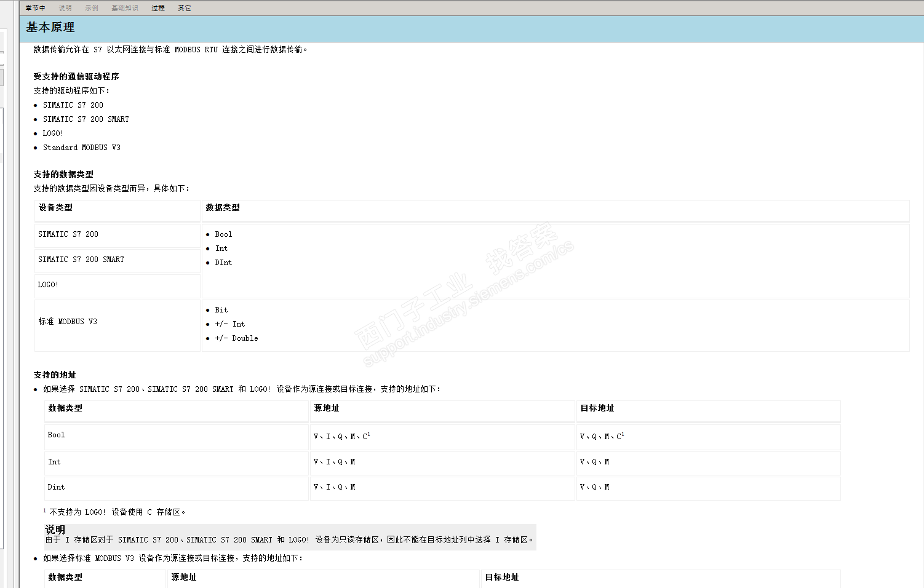The height and width of the screenshot is (588, 924).
Task: Click the Dint row source address V、I、Q、M
Action: (335, 487)
